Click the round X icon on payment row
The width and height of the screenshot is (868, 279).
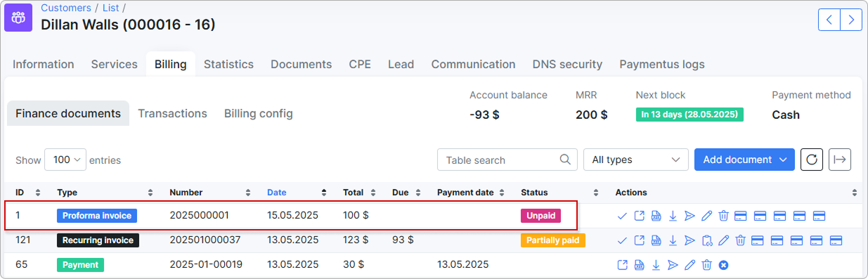pyautogui.click(x=723, y=265)
